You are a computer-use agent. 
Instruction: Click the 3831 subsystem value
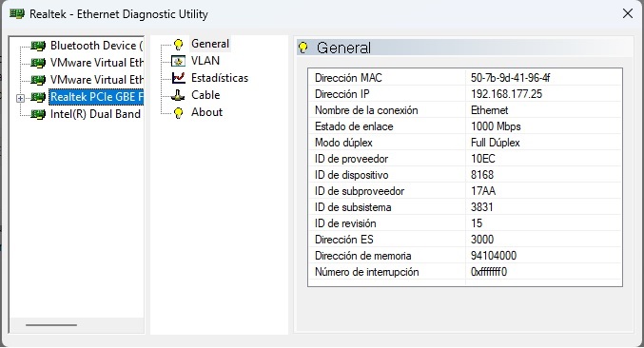point(481,207)
